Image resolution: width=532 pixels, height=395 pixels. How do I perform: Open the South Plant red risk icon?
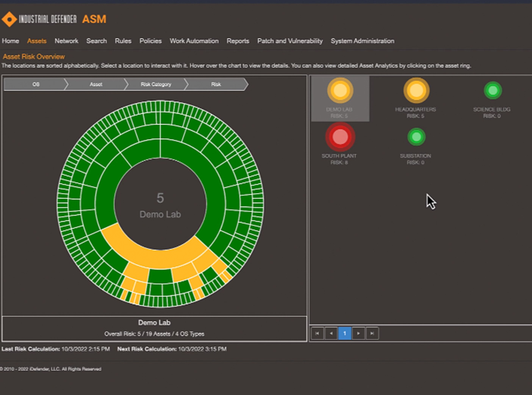(x=340, y=137)
